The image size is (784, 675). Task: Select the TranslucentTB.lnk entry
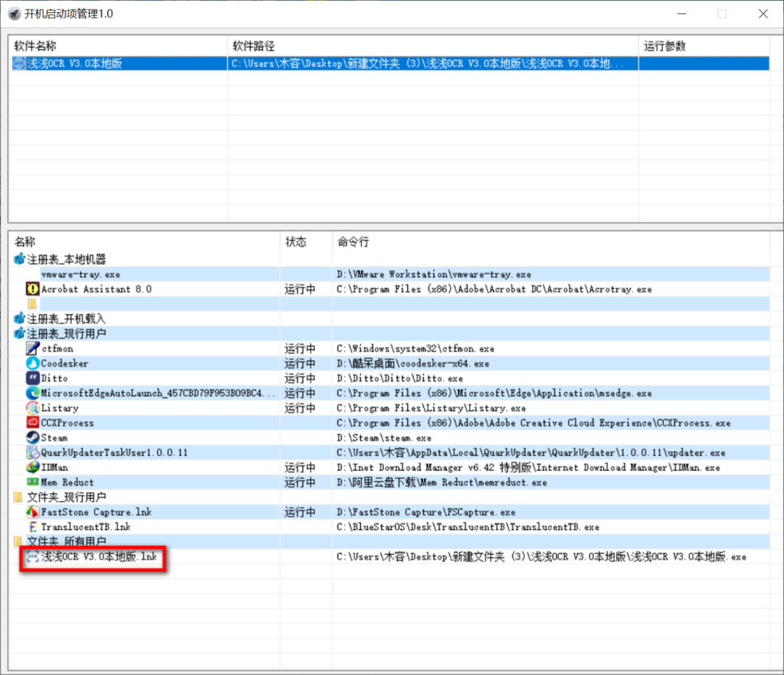pos(86,527)
